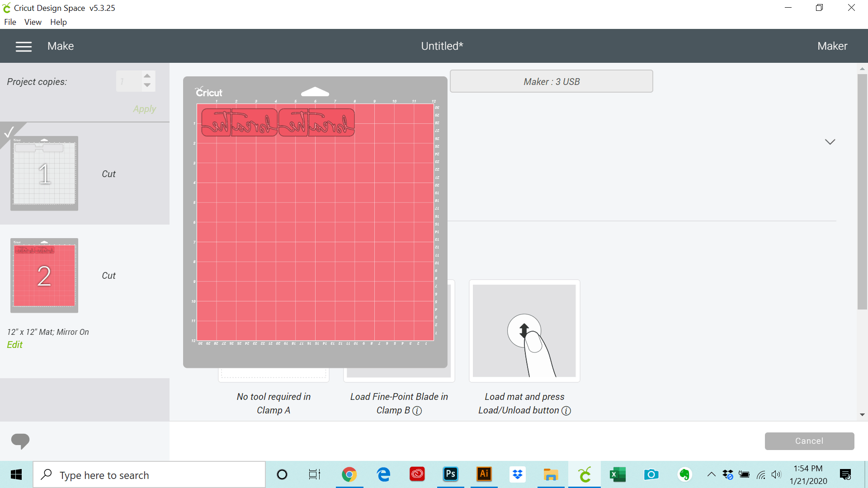The image size is (868, 488).
Task: Open File Explorer from the taskbar
Action: (551, 474)
